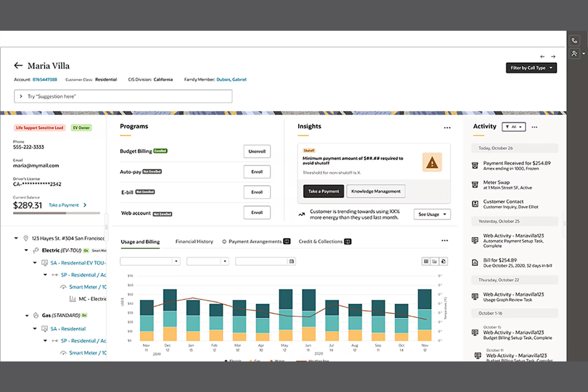Open the table view icon above the chart

point(426,261)
